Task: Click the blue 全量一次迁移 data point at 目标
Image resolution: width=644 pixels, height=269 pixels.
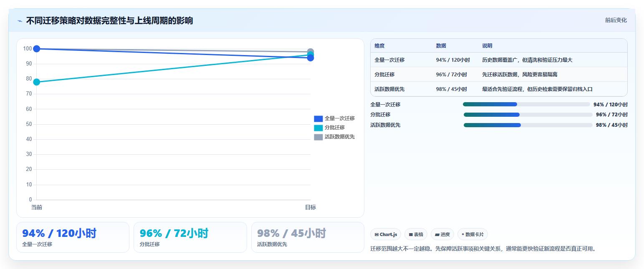Action: pyautogui.click(x=311, y=58)
